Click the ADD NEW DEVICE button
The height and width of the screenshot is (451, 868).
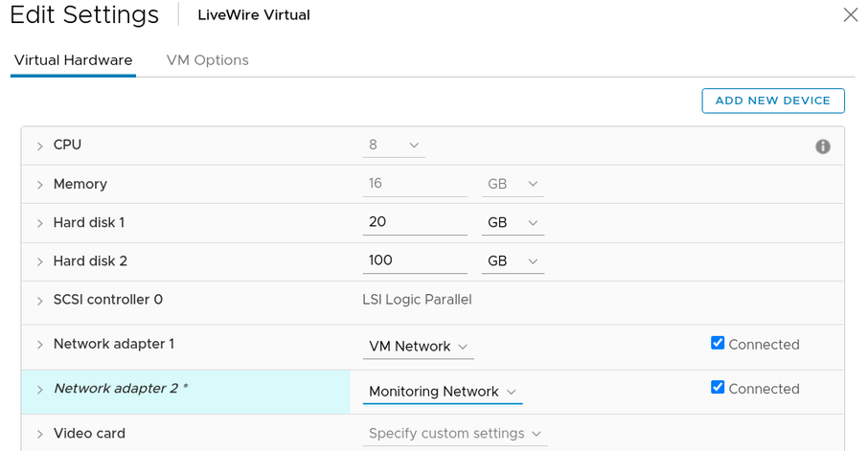click(773, 101)
